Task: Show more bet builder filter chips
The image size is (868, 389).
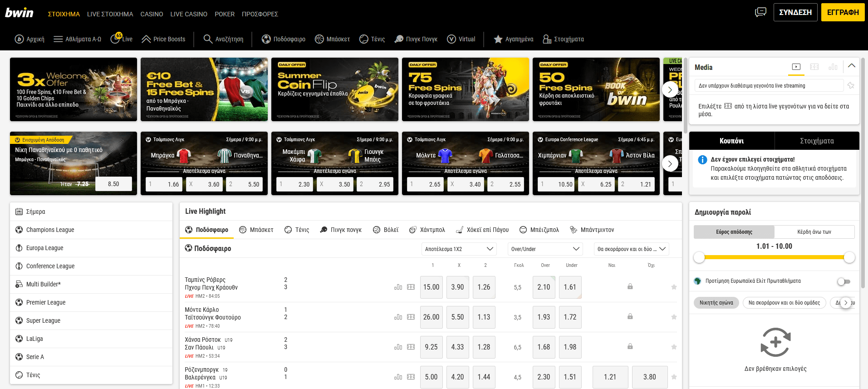Action: (x=846, y=303)
